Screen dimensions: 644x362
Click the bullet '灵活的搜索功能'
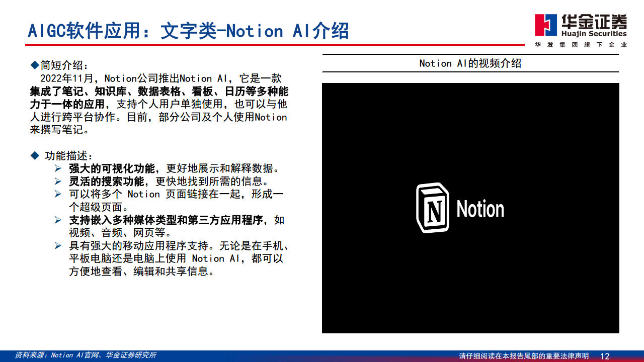click(x=107, y=182)
